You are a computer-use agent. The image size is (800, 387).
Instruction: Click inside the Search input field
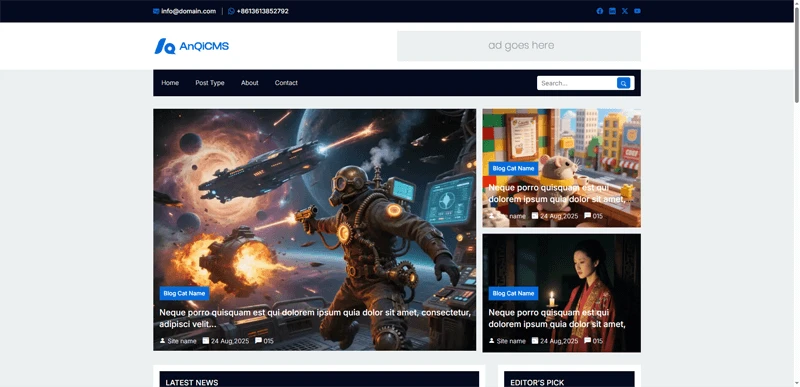pyautogui.click(x=577, y=83)
